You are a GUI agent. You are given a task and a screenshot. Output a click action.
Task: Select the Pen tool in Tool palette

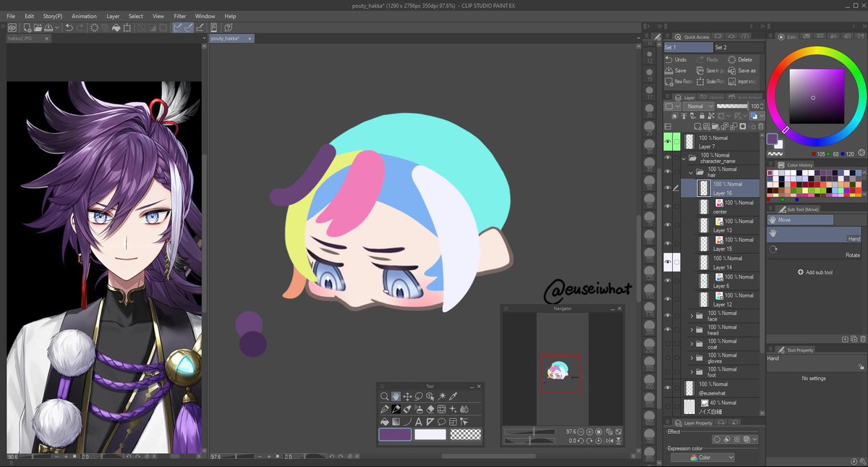point(385,409)
